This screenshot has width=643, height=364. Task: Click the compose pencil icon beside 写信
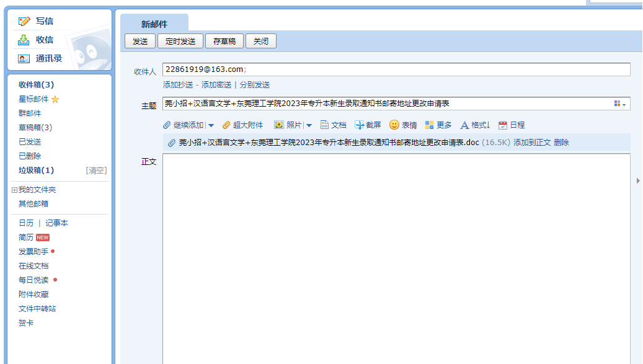24,21
